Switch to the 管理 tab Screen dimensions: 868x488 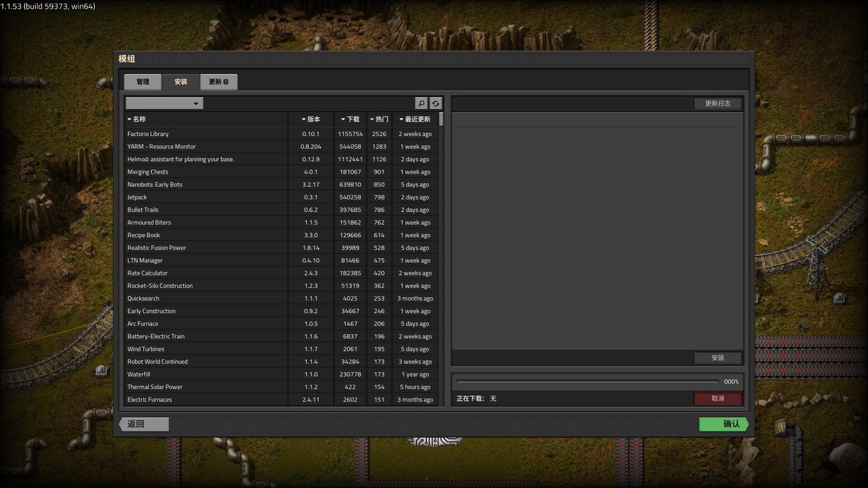tap(142, 82)
